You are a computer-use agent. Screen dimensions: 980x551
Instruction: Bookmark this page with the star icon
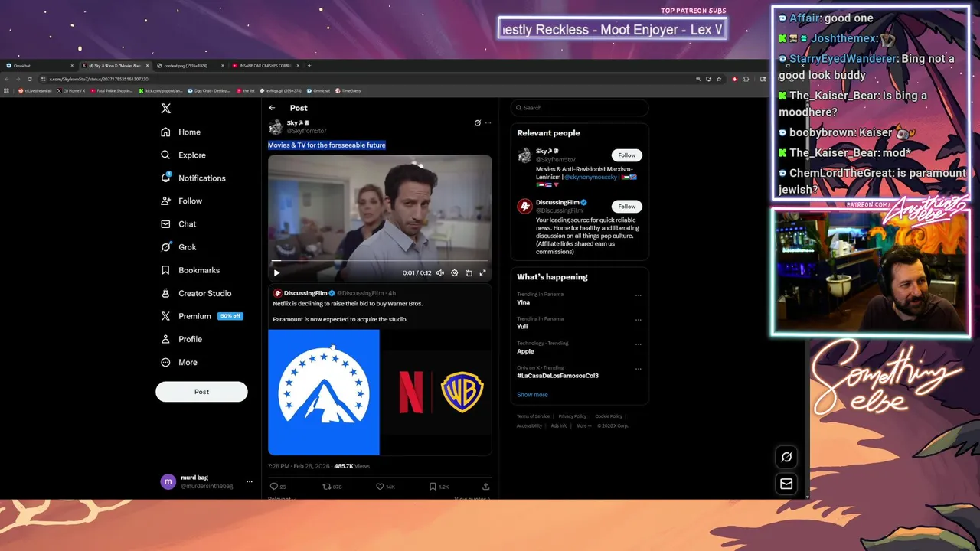pos(720,79)
